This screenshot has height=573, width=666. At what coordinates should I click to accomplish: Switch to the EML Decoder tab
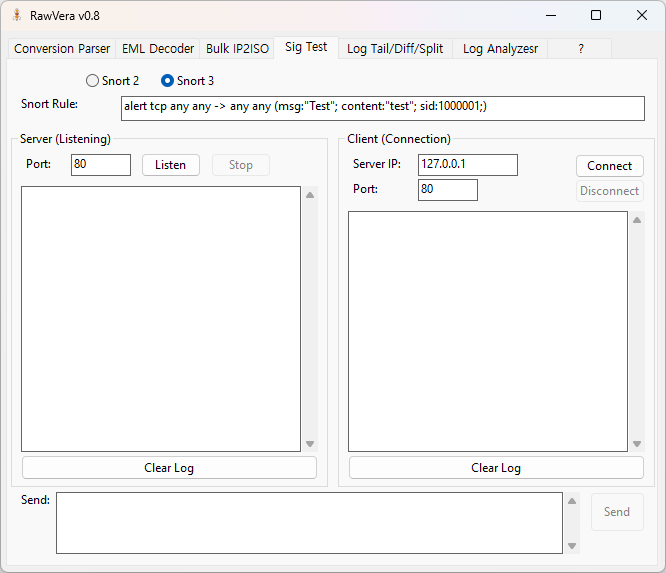pyautogui.click(x=158, y=48)
